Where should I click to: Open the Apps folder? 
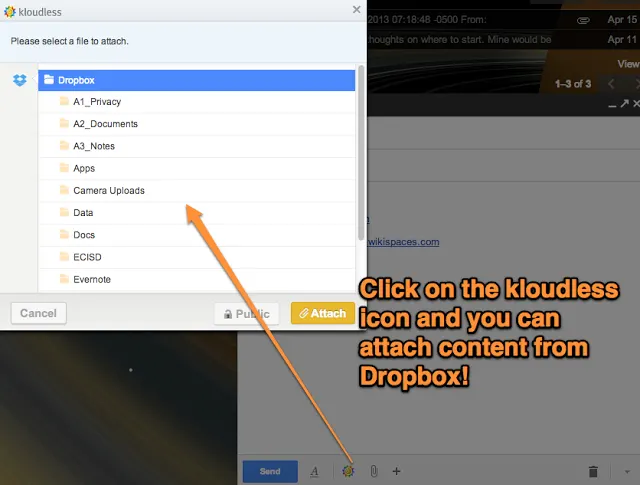coord(196,168)
